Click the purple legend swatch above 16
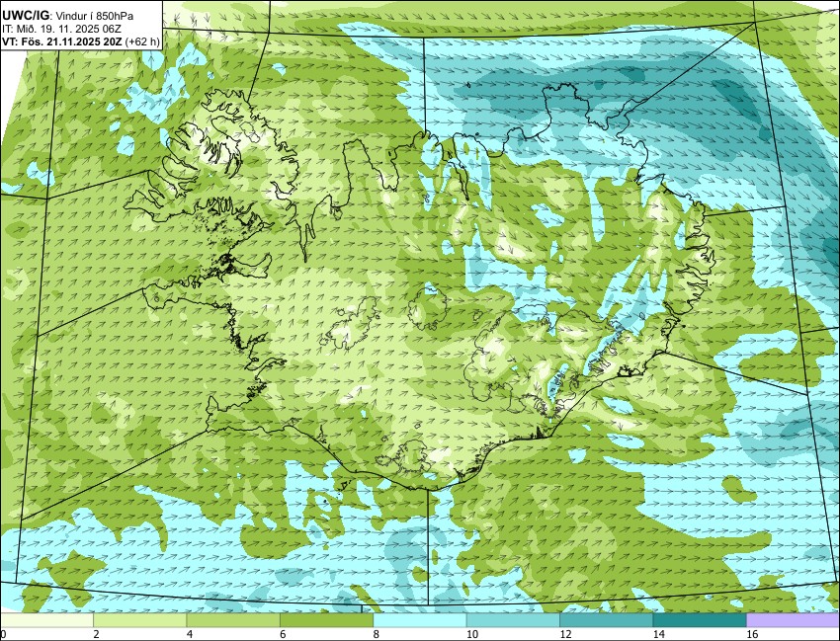Image resolution: width=840 pixels, height=641 pixels. tap(793, 620)
